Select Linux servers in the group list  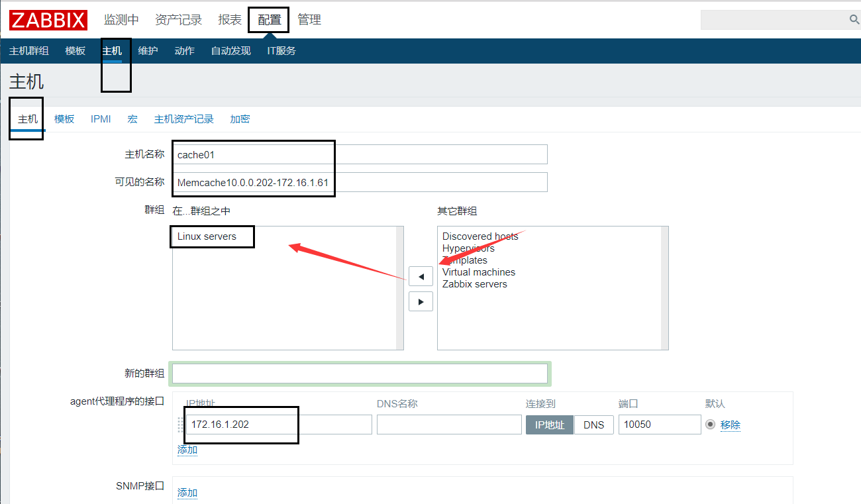pyautogui.click(x=207, y=236)
